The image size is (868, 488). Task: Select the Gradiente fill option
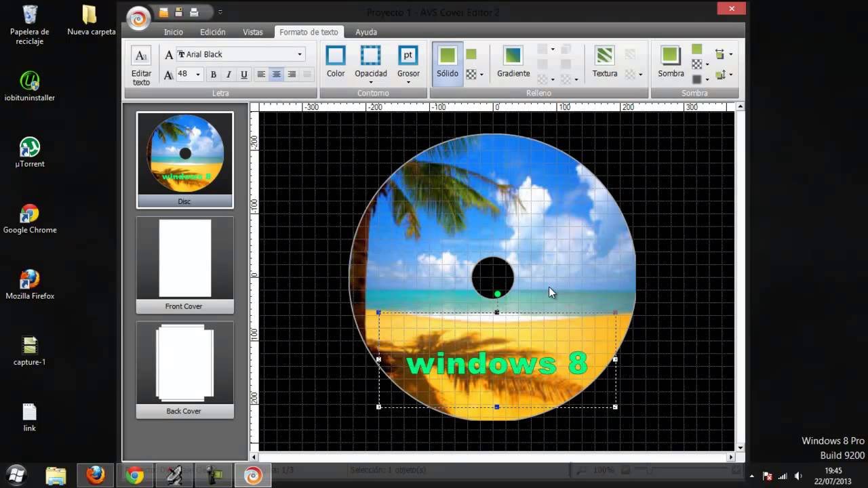pyautogui.click(x=513, y=62)
